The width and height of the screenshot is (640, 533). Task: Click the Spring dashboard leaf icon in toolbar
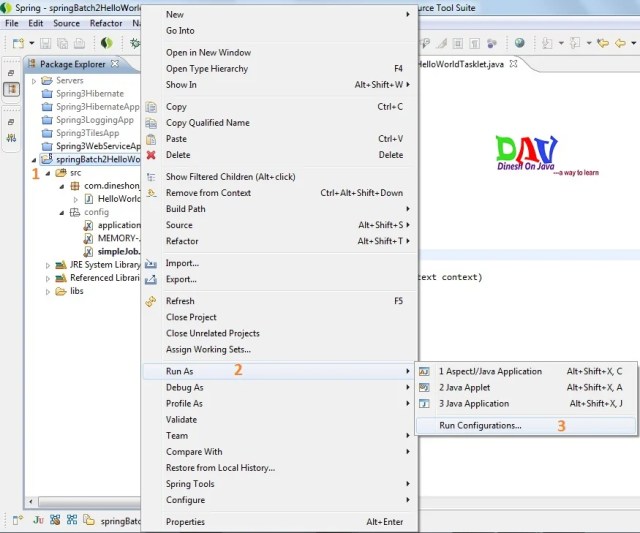pos(107,43)
